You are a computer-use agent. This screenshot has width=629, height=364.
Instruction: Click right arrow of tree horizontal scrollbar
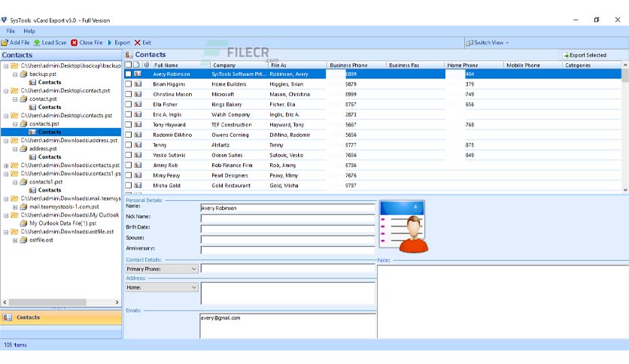(117, 302)
